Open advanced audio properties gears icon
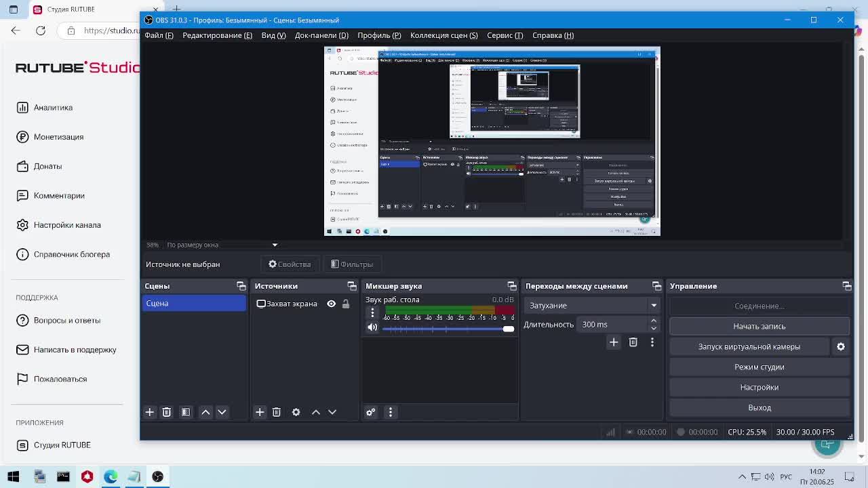The height and width of the screenshot is (488, 868). click(371, 412)
